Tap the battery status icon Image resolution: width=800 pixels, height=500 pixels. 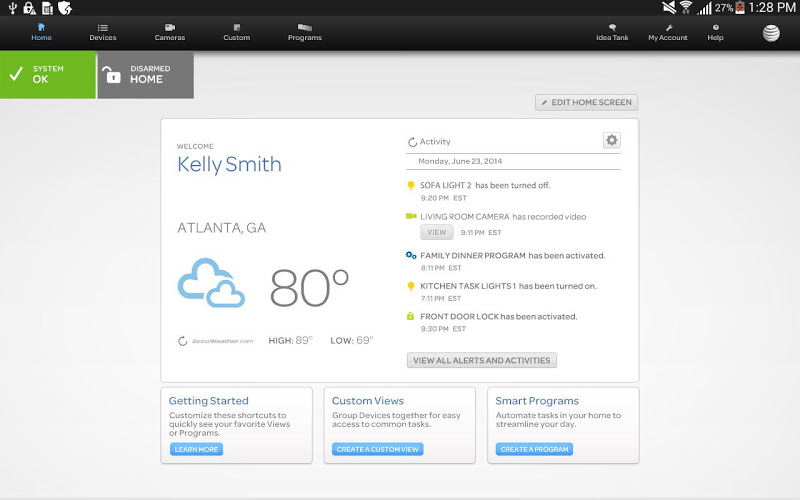pyautogui.click(x=740, y=7)
